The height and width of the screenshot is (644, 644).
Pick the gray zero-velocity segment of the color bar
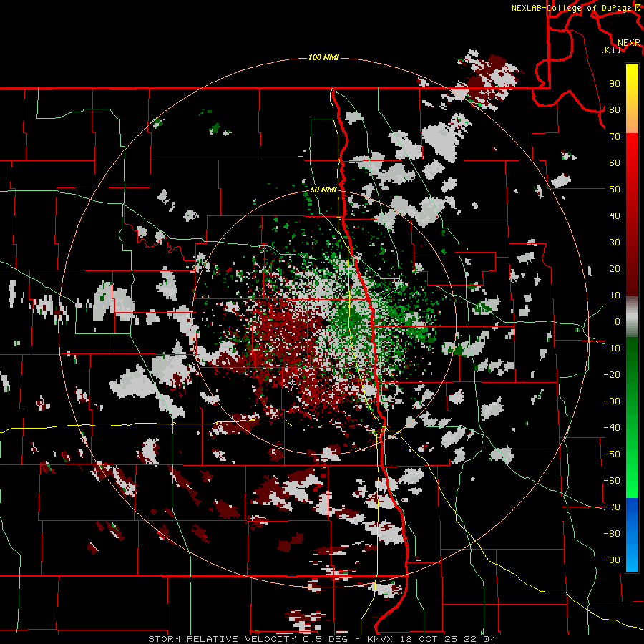point(632,317)
